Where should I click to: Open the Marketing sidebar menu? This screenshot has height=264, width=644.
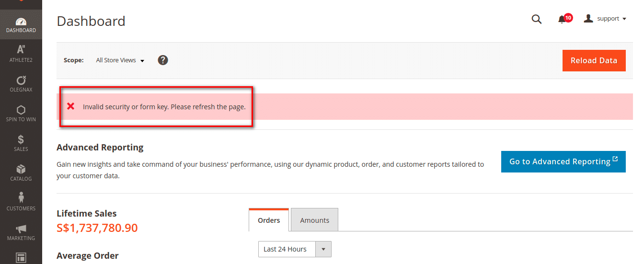[x=21, y=232]
